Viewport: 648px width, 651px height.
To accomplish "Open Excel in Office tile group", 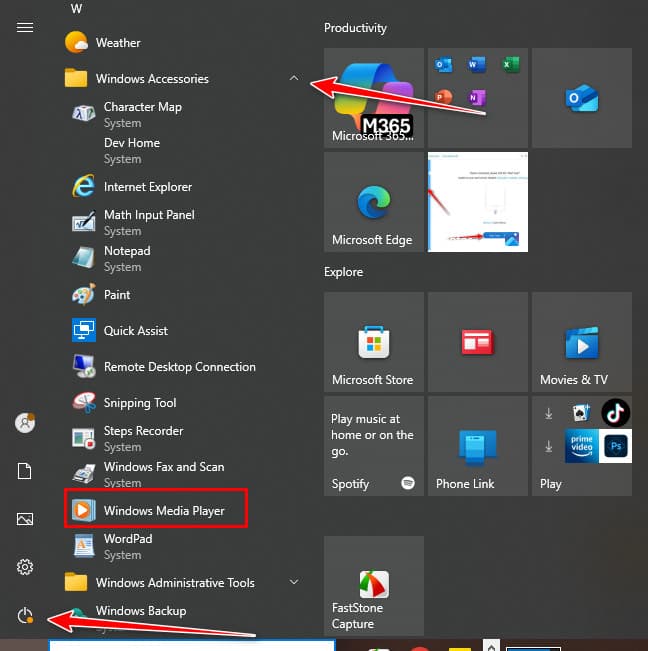I will (510, 65).
